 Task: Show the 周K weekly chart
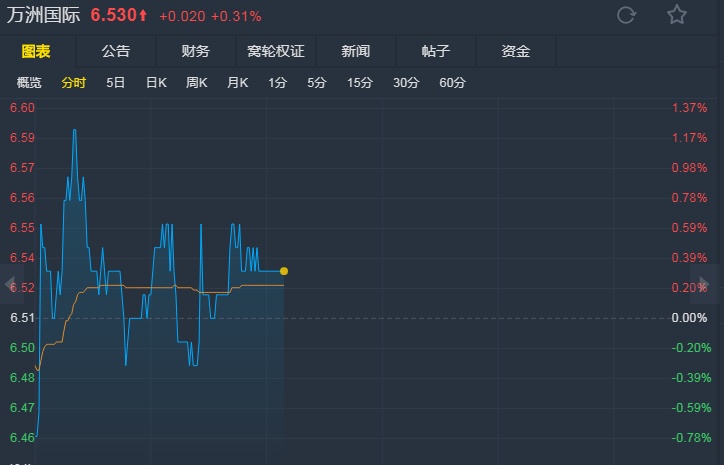tap(196, 83)
